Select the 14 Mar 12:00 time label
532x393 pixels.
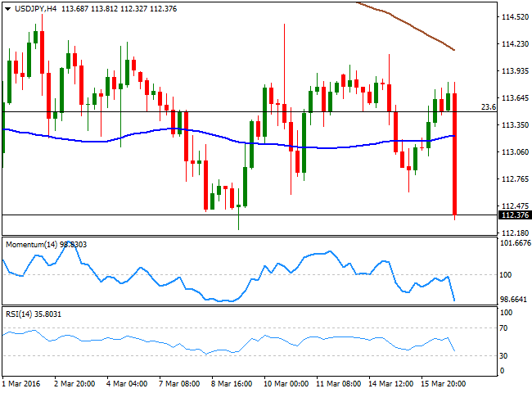391,384
